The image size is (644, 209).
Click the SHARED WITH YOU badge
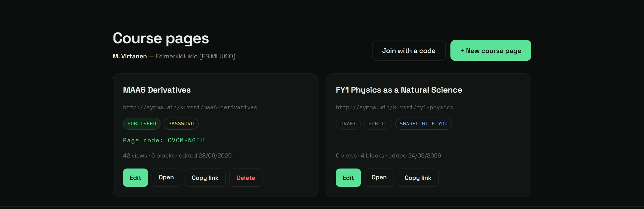point(424,124)
